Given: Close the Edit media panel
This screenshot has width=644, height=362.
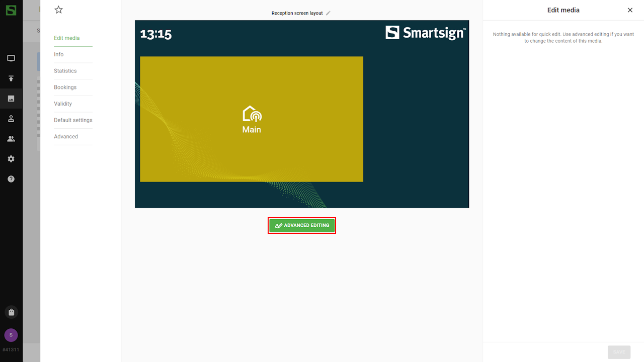Looking at the screenshot, I should [x=630, y=10].
